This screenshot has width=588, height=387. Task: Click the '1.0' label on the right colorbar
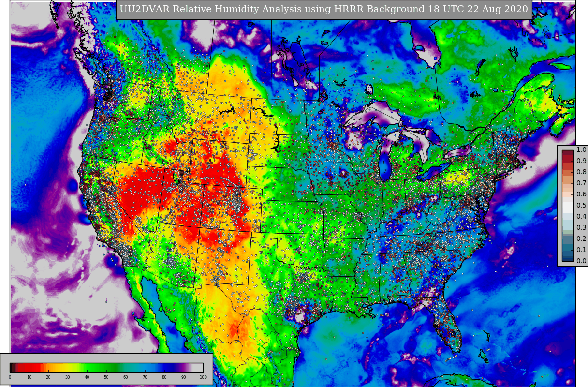[581, 149]
